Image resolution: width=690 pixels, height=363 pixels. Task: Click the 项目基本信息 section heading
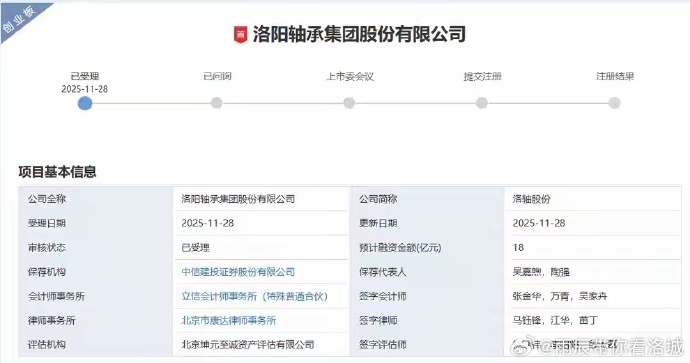coord(57,172)
